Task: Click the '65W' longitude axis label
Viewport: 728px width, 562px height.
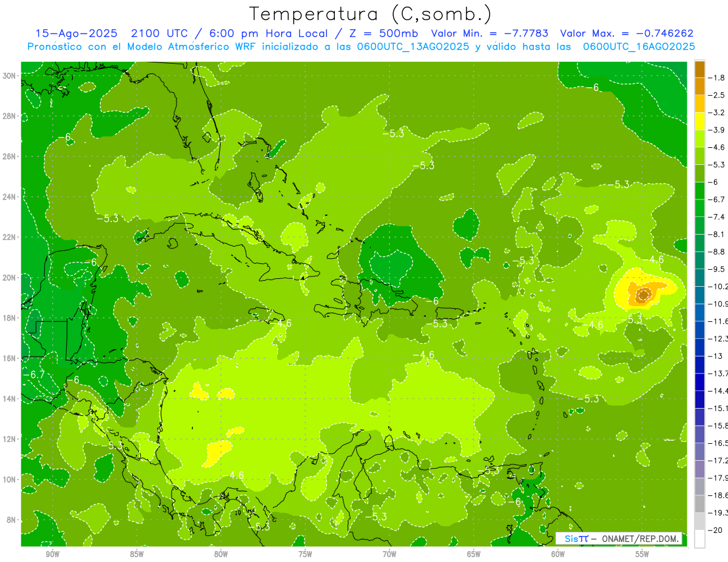Action: (x=474, y=554)
